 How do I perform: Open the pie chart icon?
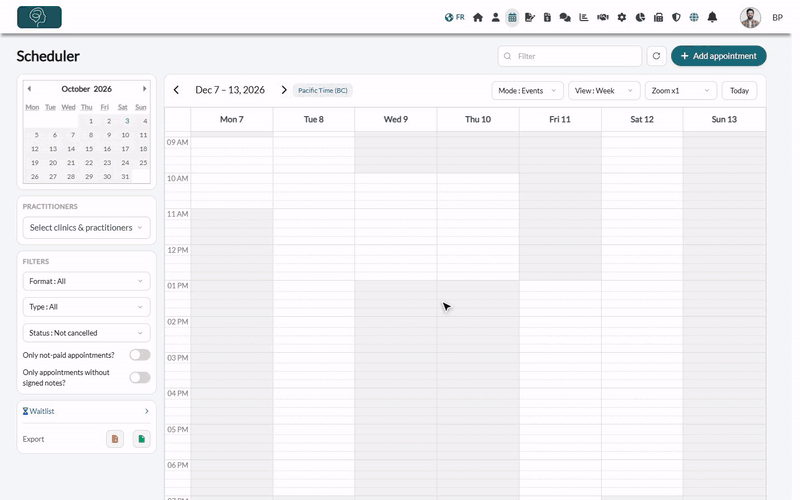point(640,17)
